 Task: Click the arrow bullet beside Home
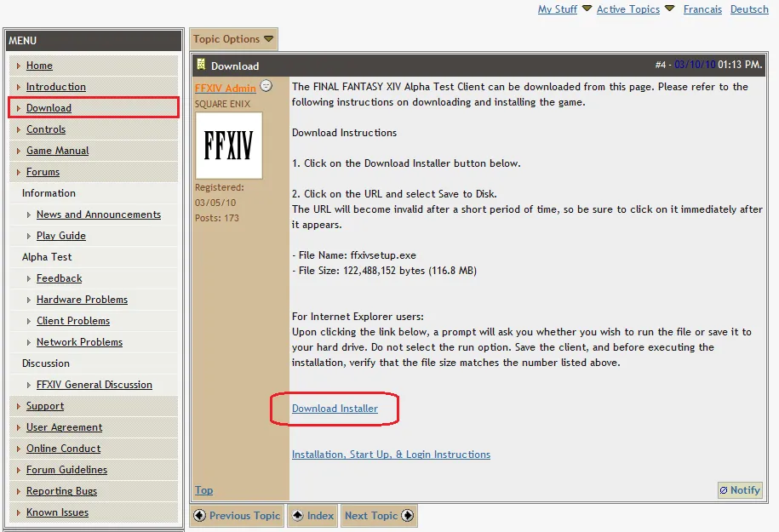click(19, 66)
